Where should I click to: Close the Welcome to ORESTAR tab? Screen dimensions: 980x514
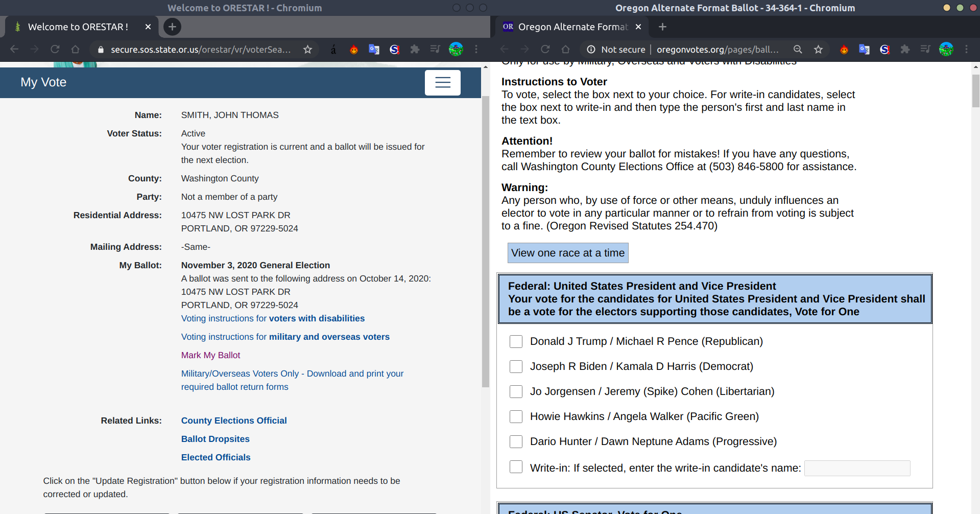click(148, 27)
